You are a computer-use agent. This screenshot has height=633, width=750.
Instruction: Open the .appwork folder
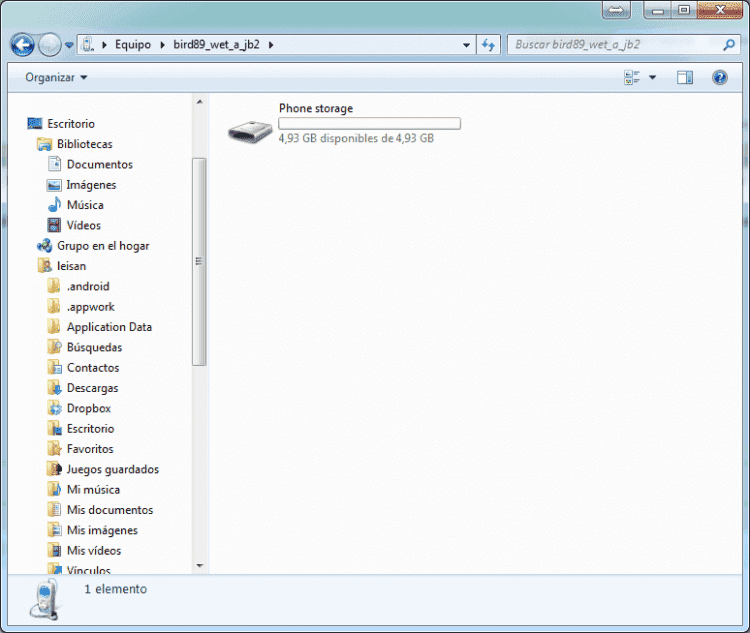click(x=90, y=307)
